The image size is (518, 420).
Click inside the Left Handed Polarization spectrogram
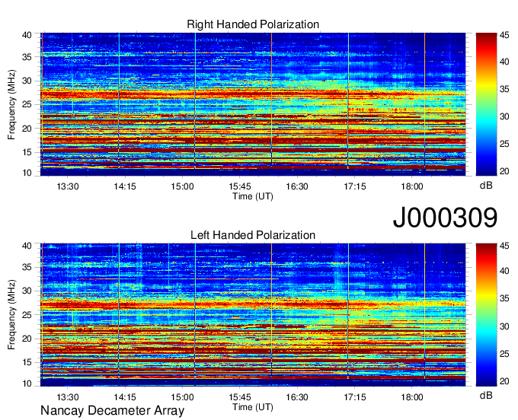(x=253, y=315)
